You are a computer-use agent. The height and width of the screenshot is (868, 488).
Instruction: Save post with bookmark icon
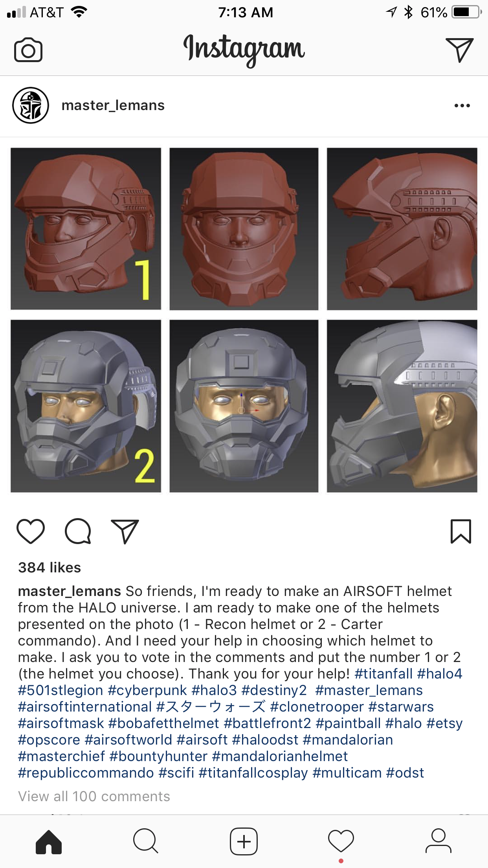click(x=460, y=531)
